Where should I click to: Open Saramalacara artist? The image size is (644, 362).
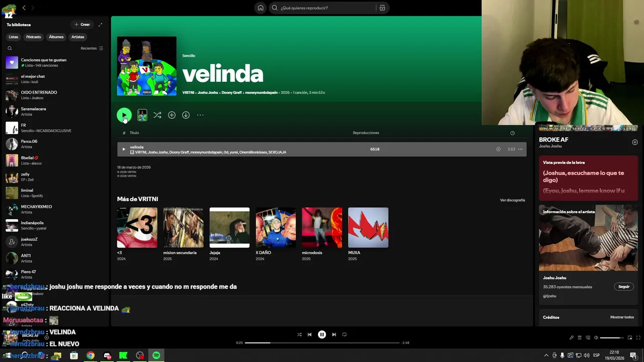tap(54, 111)
